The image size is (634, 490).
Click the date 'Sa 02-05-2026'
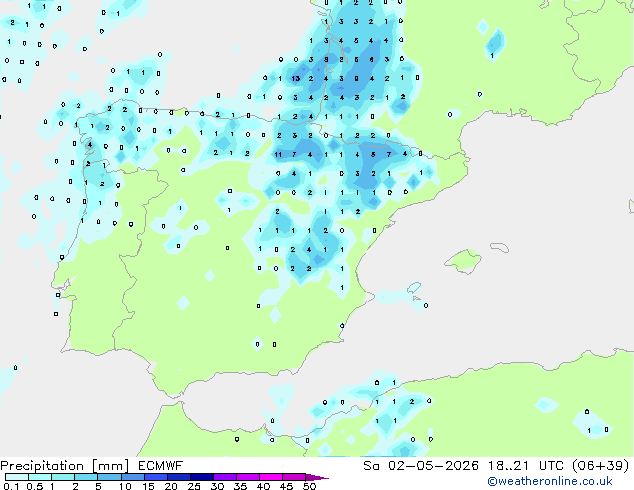click(x=421, y=466)
